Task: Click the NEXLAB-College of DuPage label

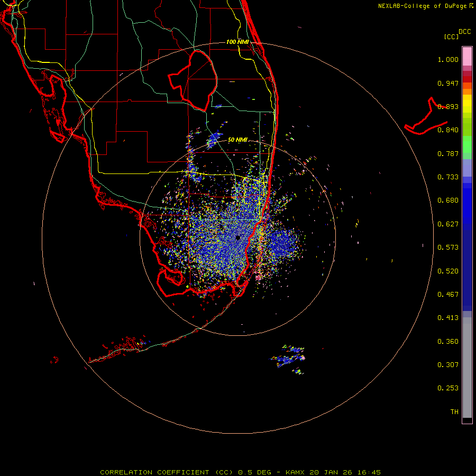Action: click(422, 6)
